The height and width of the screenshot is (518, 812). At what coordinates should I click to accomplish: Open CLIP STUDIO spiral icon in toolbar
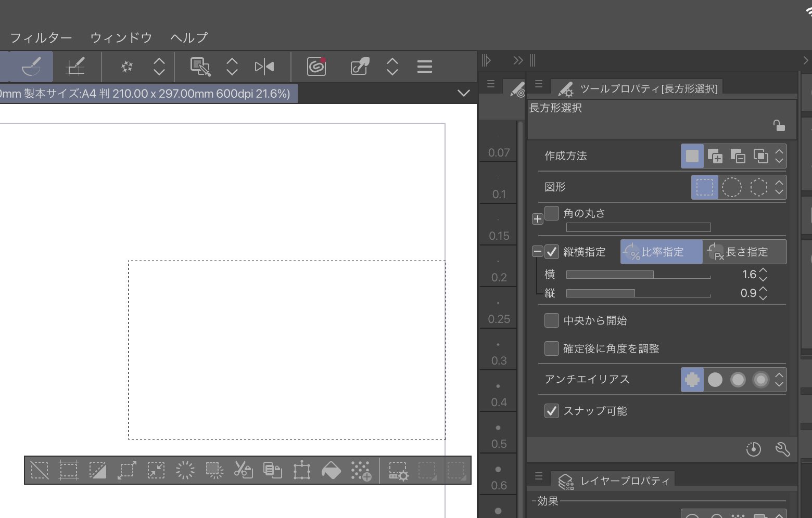316,67
